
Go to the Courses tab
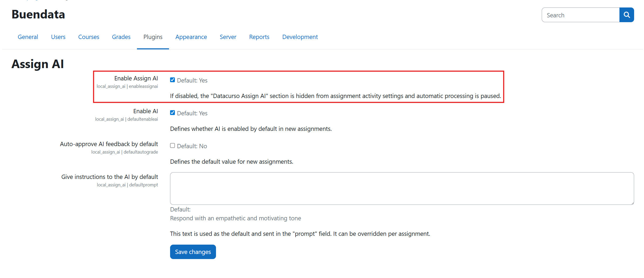89,37
